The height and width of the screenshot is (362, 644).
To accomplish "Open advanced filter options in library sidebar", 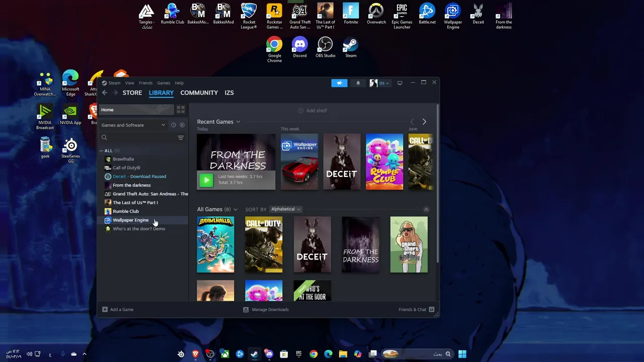I will [181, 138].
